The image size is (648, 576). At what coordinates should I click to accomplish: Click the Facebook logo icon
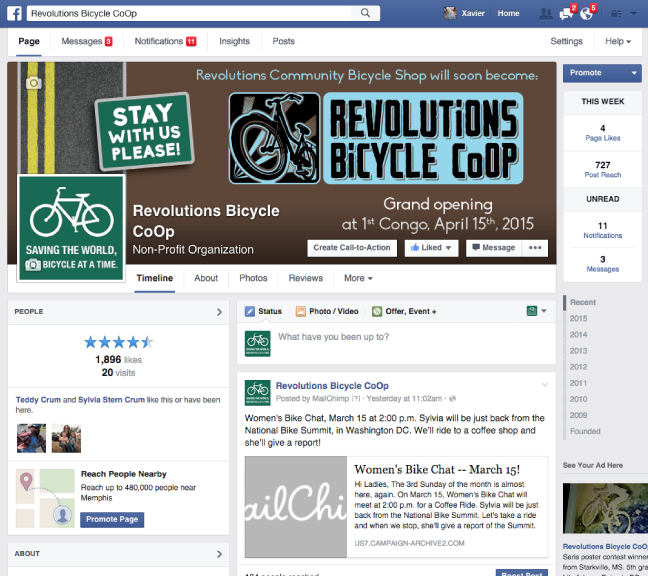[x=14, y=13]
